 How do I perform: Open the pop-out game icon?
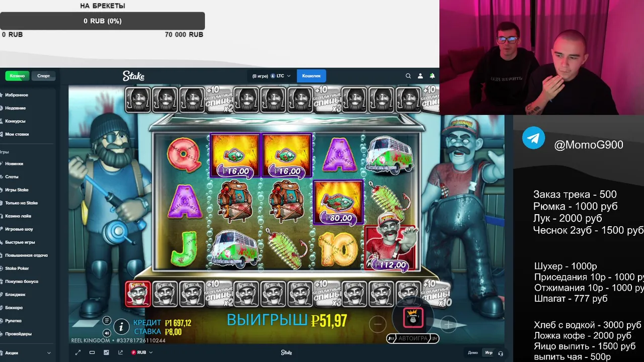120,352
